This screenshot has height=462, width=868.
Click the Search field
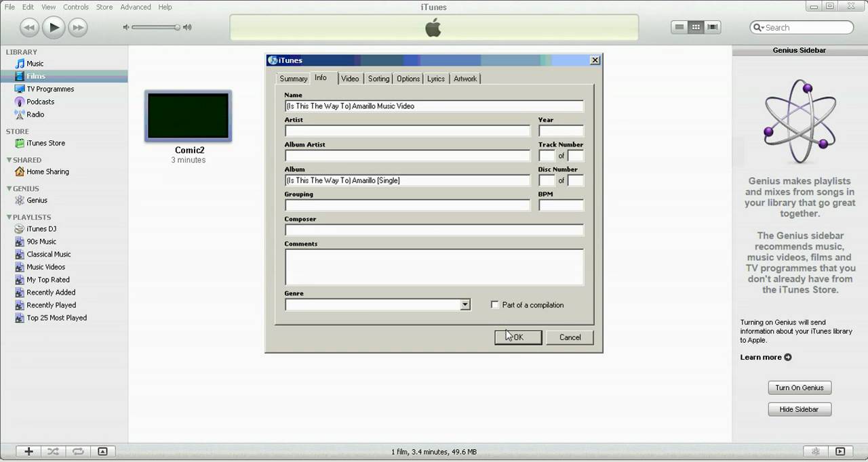[x=802, y=27]
